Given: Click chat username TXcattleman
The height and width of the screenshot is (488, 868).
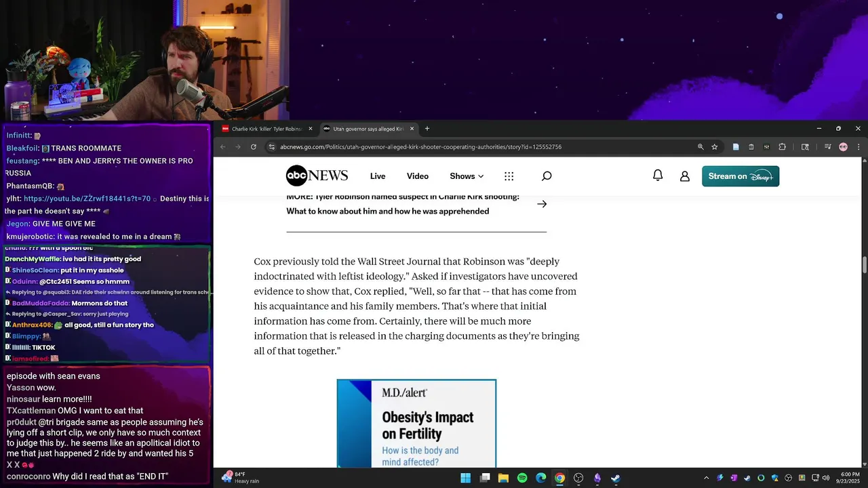Looking at the screenshot, I should coord(31,411).
